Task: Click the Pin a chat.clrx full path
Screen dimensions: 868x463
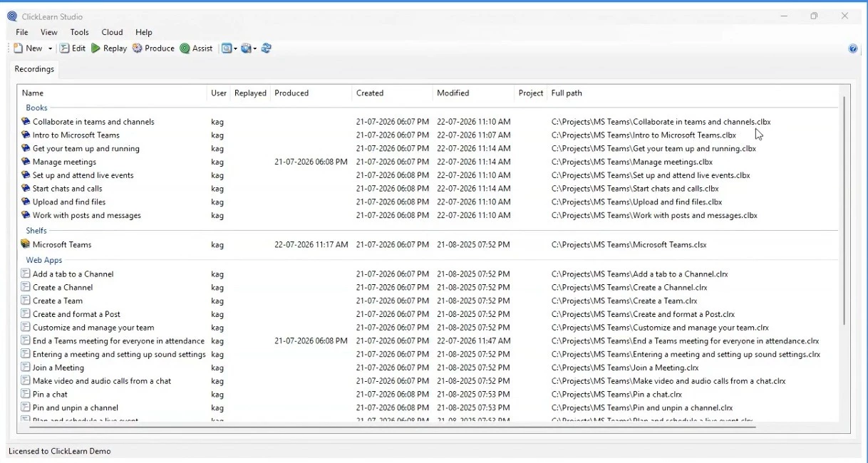Action: pos(616,394)
